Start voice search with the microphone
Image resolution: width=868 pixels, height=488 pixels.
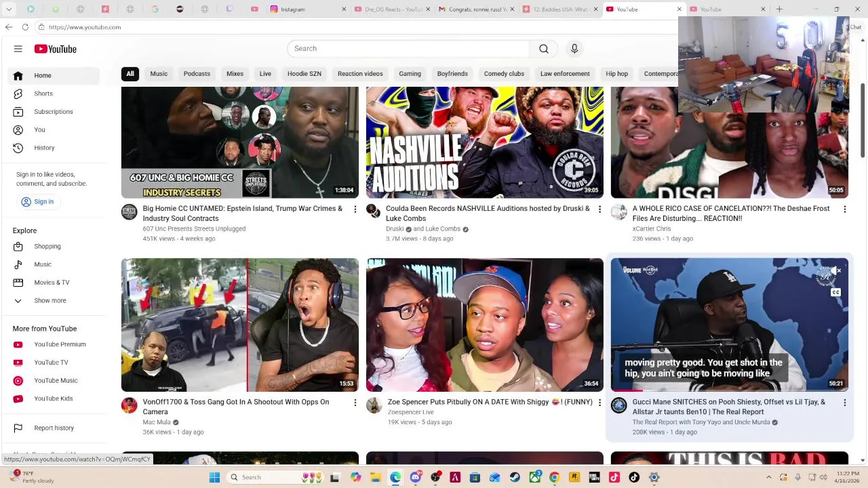pyautogui.click(x=574, y=49)
